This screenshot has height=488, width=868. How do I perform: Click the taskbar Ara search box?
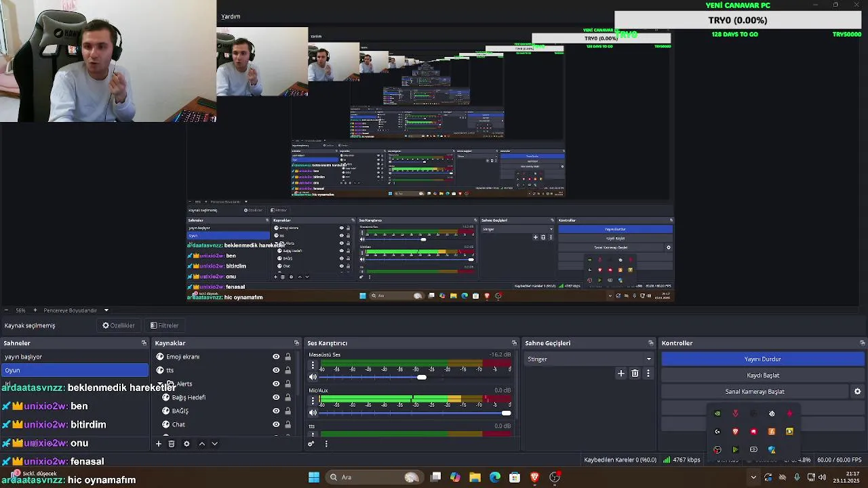374,477
